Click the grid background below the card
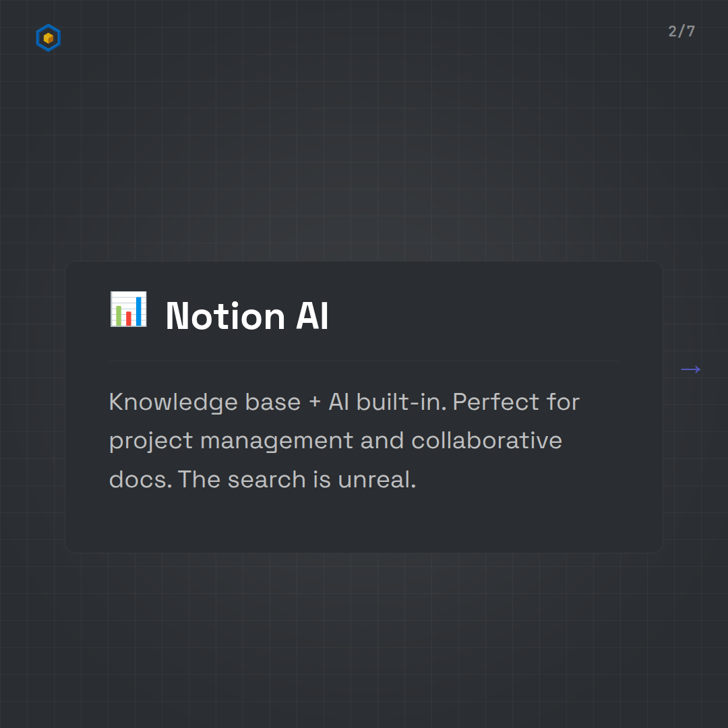 tap(364, 640)
